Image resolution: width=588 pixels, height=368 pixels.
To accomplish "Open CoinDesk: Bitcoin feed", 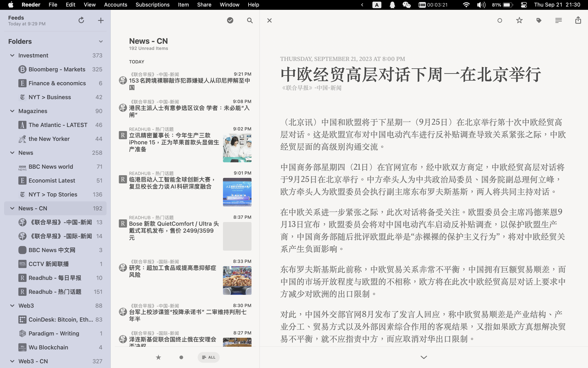I will [x=55, y=320].
